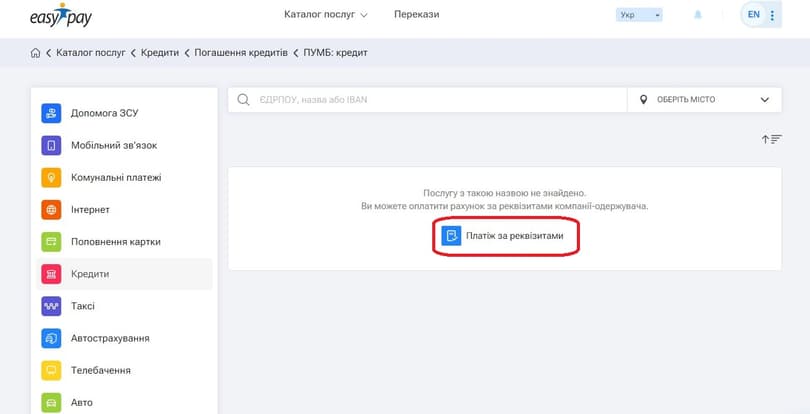Open the Каталог послуг menu
The width and height of the screenshot is (810, 414).
[325, 14]
